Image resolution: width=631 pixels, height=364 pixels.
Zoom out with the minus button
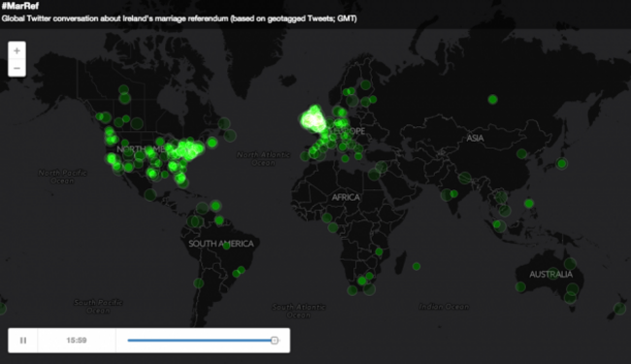17,68
